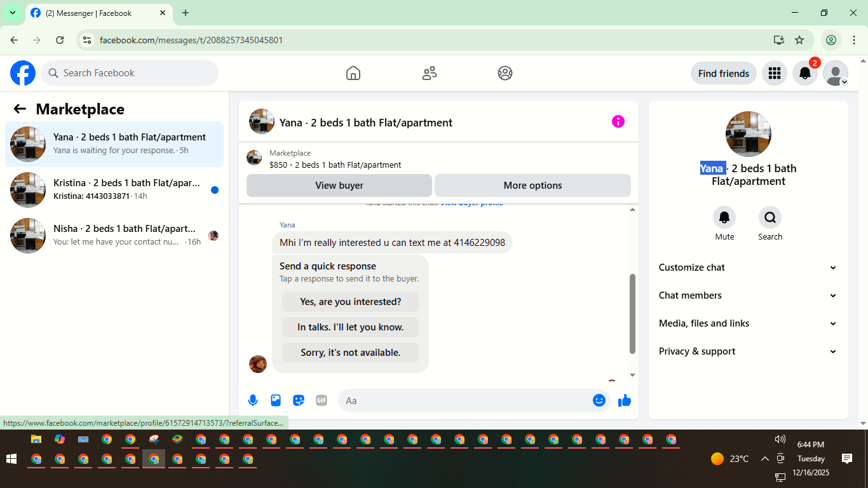Screen dimensions: 868x488
Task: Open the account profile avatar menu
Action: [x=836, y=73]
